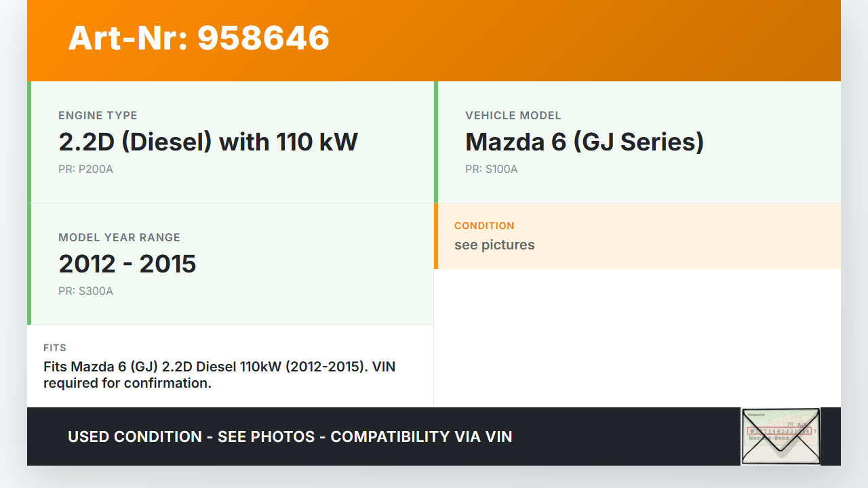
Task: Click the green accent bar beside Engine Type
Action: click(29, 142)
